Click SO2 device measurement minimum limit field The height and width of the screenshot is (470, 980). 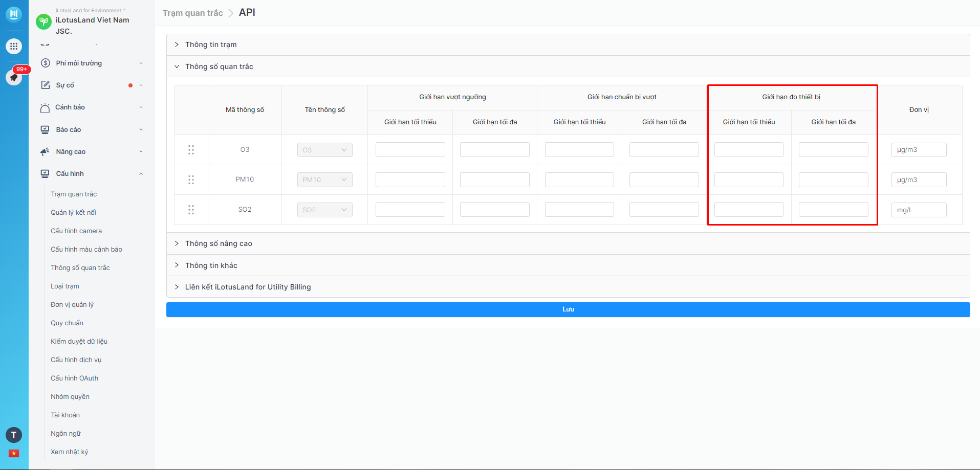coord(749,210)
